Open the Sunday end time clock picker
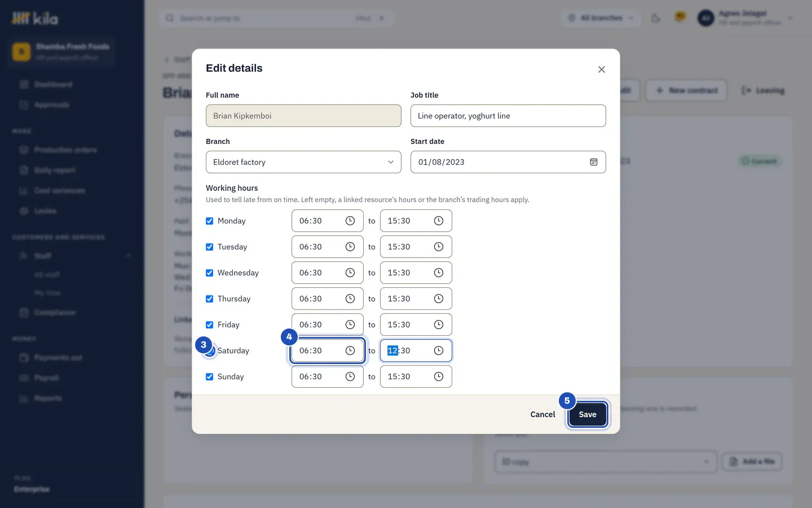Viewport: 812px width, 508px height. pos(439,376)
